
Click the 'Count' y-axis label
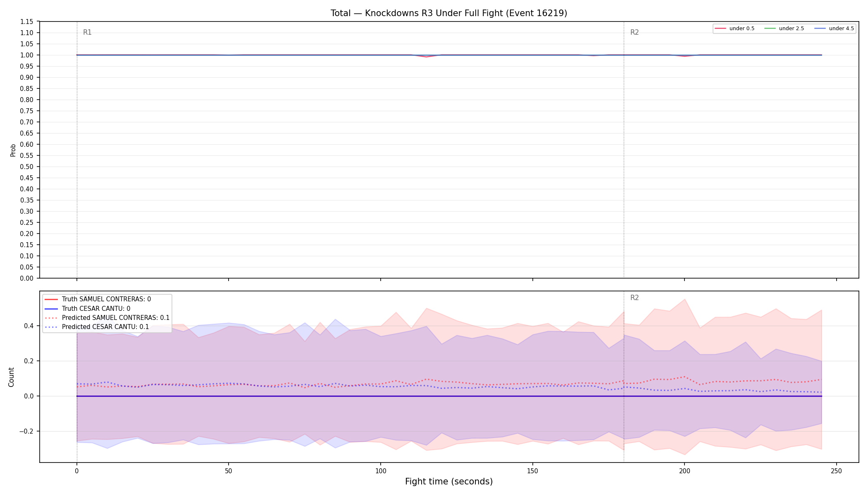11,377
